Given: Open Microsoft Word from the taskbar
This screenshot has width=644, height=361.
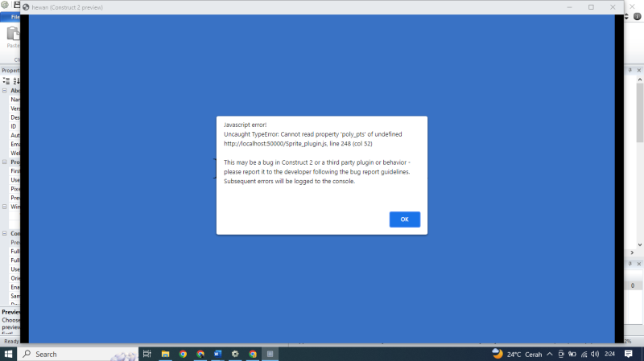Looking at the screenshot, I should (217, 354).
